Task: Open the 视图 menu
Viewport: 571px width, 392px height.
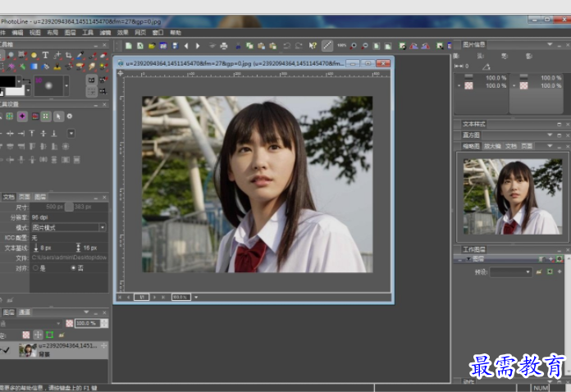Action: (35, 33)
